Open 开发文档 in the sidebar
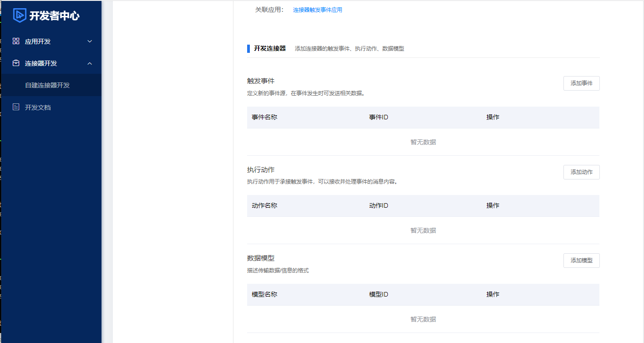 pos(51,108)
